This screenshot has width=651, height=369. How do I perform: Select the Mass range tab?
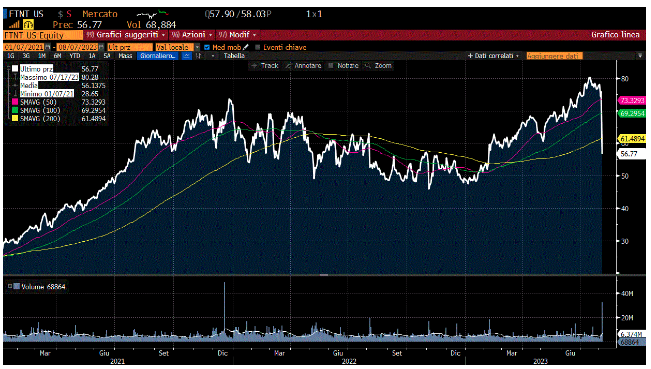(x=125, y=56)
